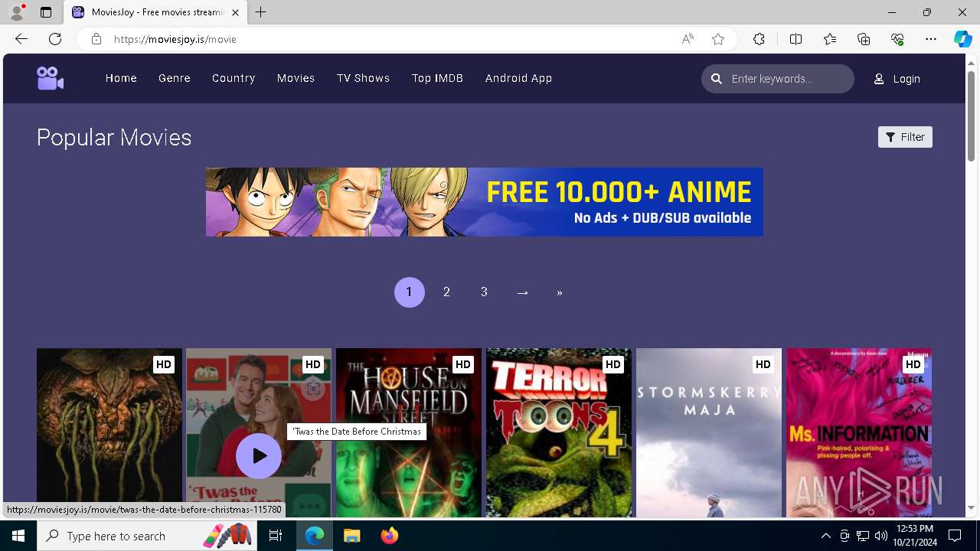Play 'Twas the Date Before Christmas
The image size is (980, 551).
(259, 456)
